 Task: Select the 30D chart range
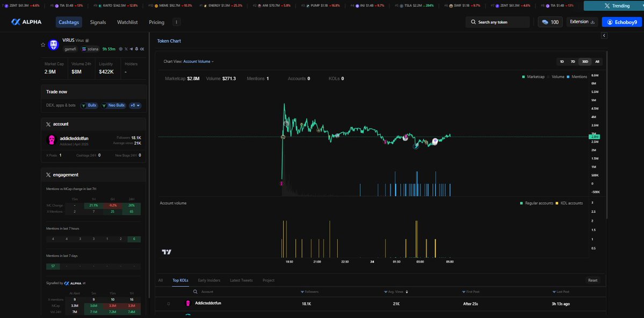point(585,62)
